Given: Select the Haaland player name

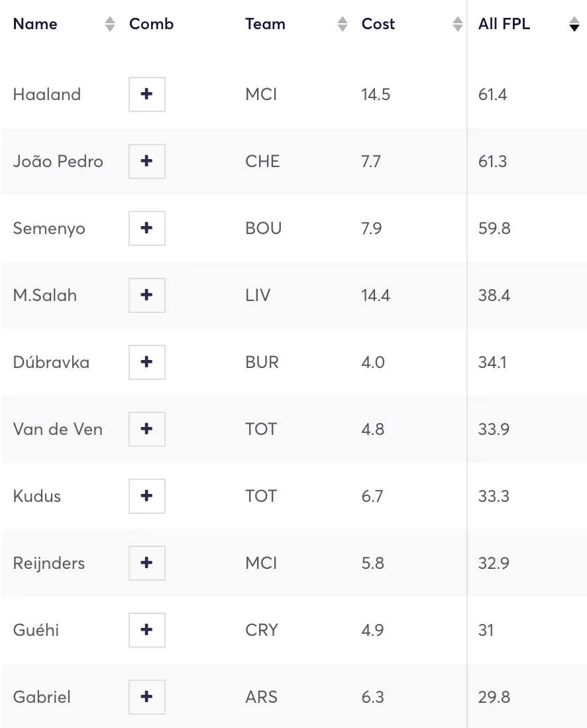Looking at the screenshot, I should pyautogui.click(x=47, y=94).
